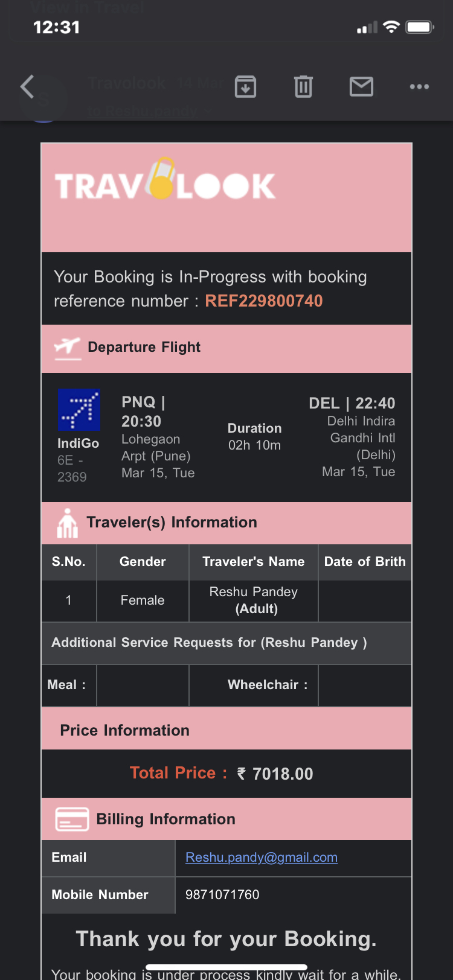
Task: Tap the IndiGo airline logo
Action: [x=79, y=410]
